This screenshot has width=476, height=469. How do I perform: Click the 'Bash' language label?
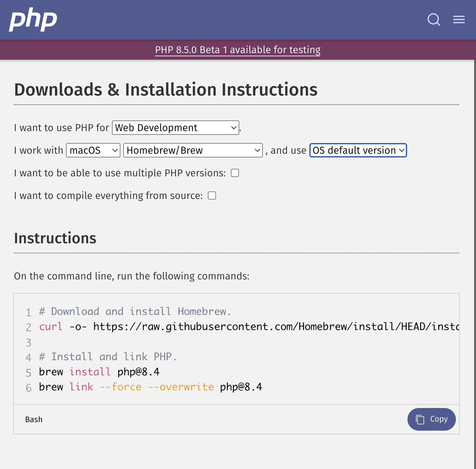(x=34, y=419)
